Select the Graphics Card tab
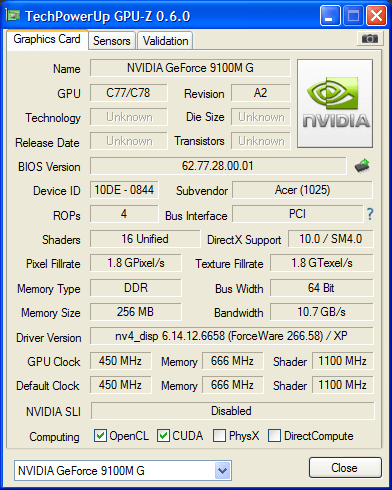The image size is (392, 490). point(47,39)
